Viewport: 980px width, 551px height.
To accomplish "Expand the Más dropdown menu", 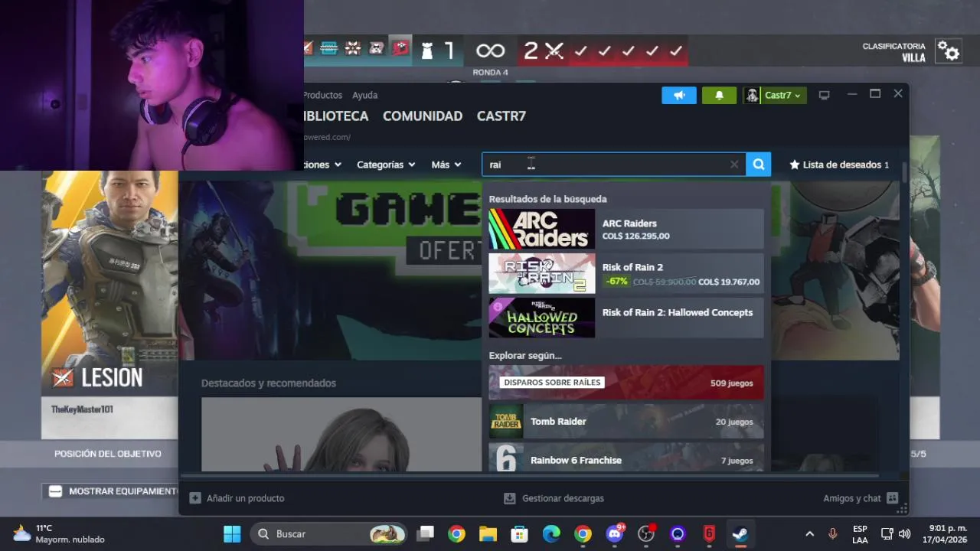I will [446, 165].
